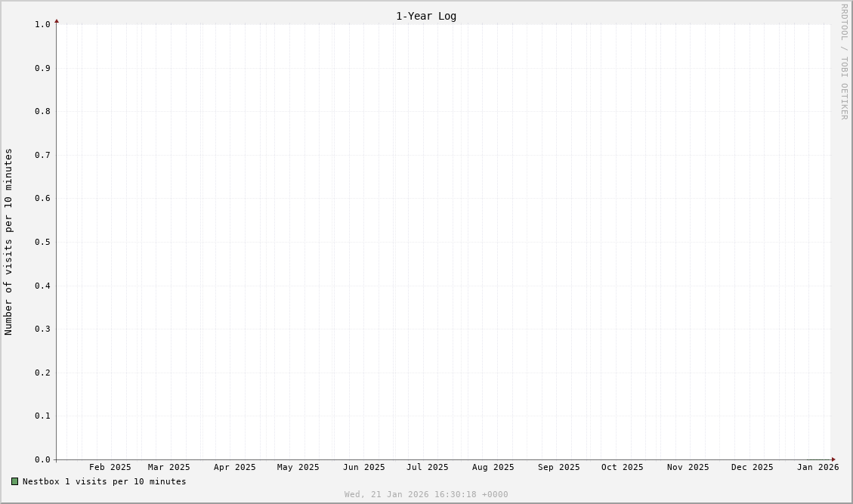Click the red arrow atop the y-axis

point(57,21)
